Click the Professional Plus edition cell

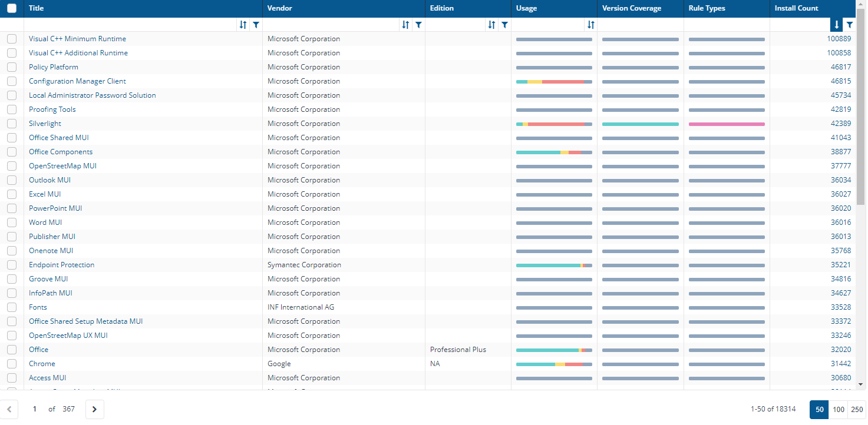coord(458,350)
